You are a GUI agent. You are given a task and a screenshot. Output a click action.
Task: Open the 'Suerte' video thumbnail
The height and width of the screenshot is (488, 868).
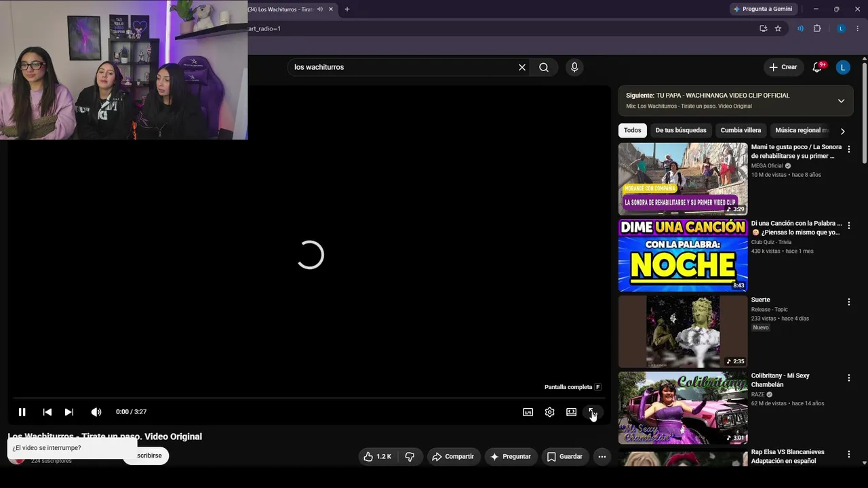pos(683,331)
